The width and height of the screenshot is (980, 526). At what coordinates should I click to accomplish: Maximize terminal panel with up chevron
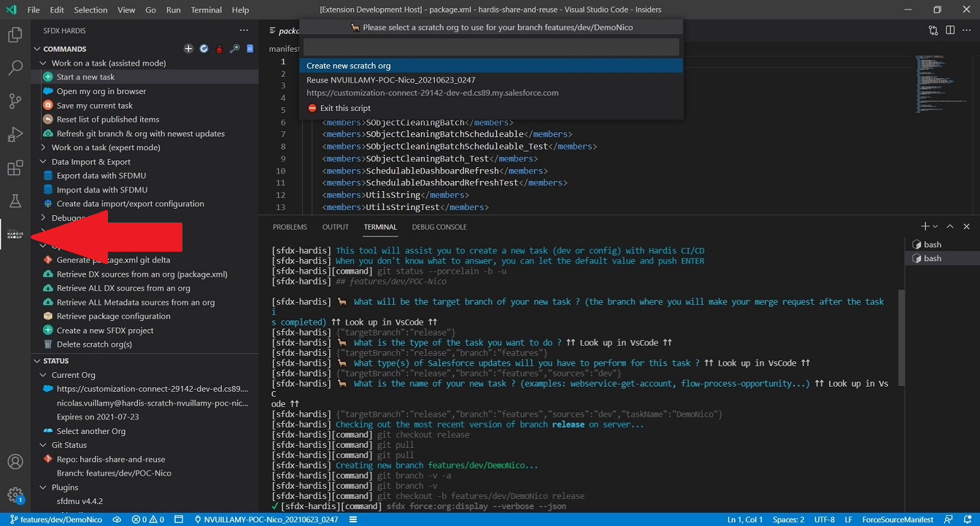point(950,227)
